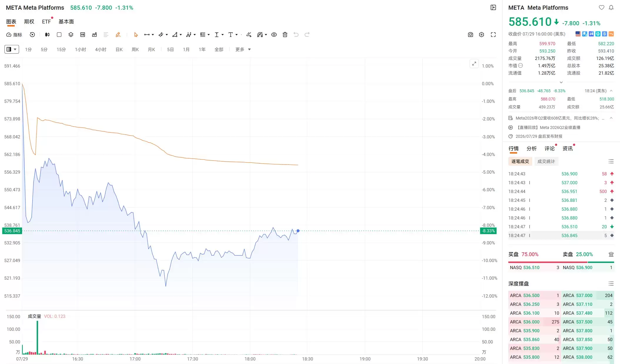This screenshot has height=364, width=620.
Task: Select the 1分 timeframe
Action: tap(28, 49)
